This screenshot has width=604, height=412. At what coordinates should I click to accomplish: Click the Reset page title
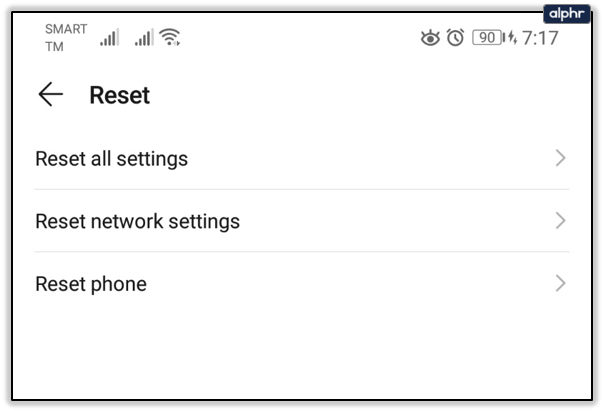pos(119,95)
